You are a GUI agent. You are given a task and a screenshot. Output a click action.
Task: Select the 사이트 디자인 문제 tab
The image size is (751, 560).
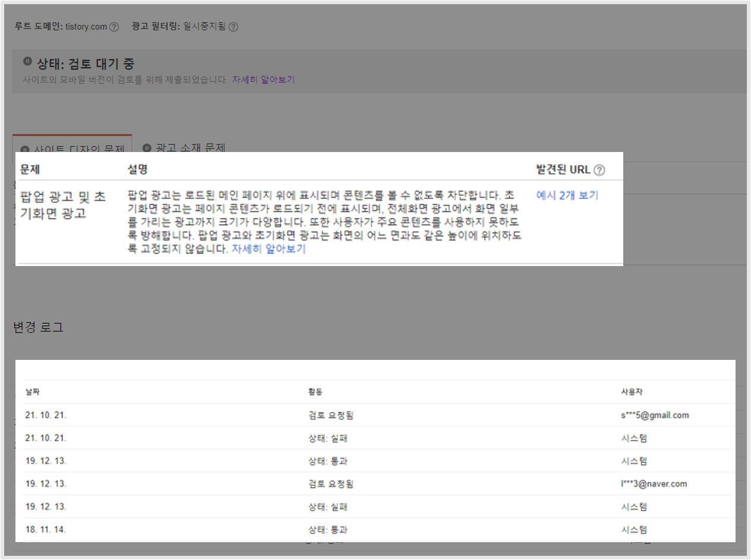tap(72, 148)
